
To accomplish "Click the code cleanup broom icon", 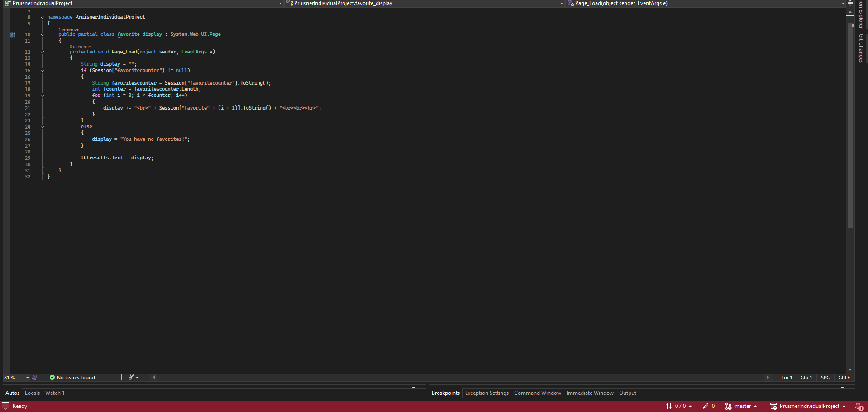I will click(x=131, y=378).
